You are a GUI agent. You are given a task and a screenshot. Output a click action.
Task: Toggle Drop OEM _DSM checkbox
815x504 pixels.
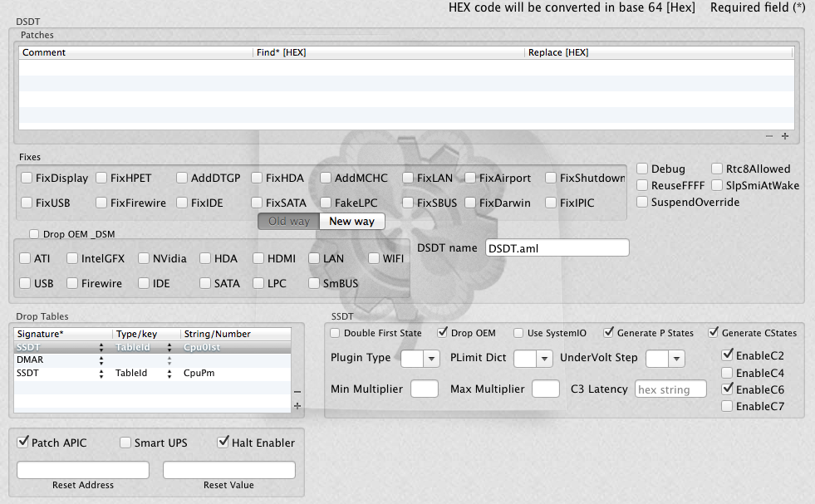click(34, 234)
